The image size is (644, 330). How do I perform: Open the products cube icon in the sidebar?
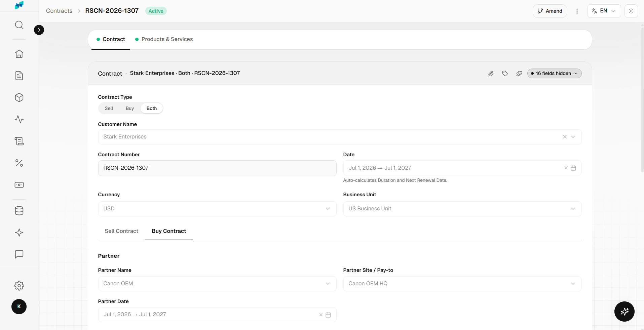point(19,97)
